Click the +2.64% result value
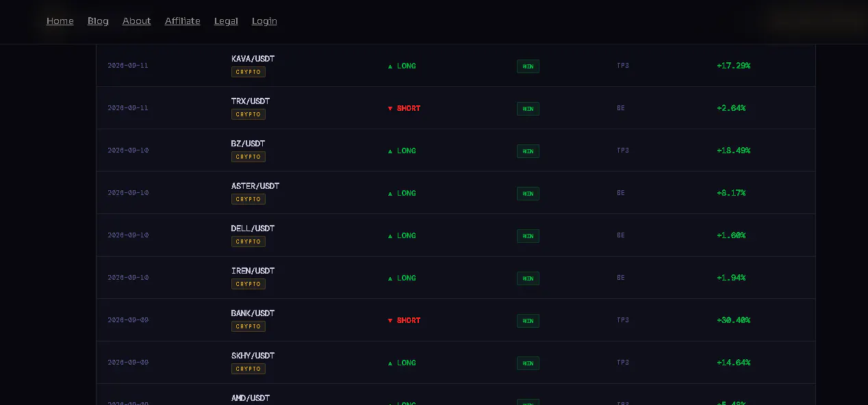 731,108
